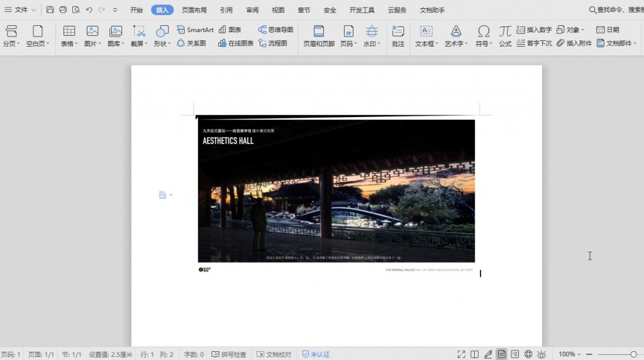Image resolution: width=644 pixels, height=360 pixels.
Task: Click 字数: 0 word count
Action: [x=194, y=354]
